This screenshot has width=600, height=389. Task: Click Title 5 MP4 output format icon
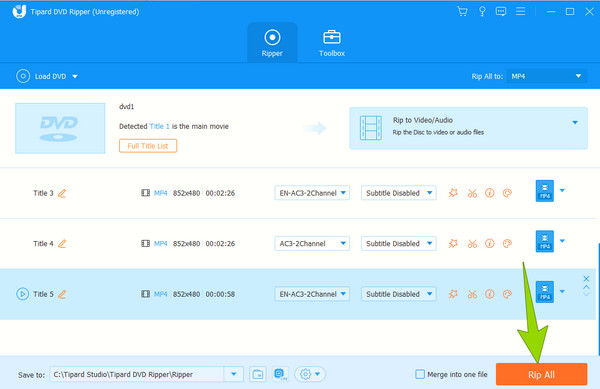click(545, 292)
